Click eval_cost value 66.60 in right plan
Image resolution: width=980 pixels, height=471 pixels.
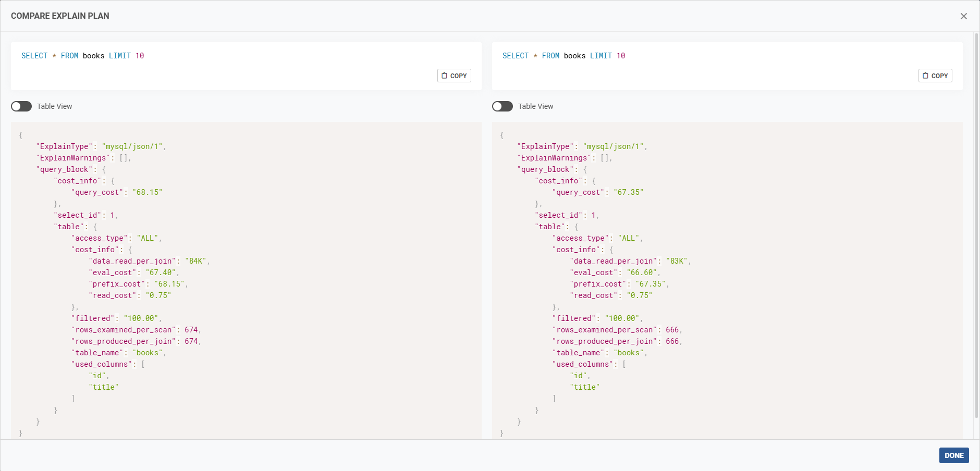tap(642, 272)
